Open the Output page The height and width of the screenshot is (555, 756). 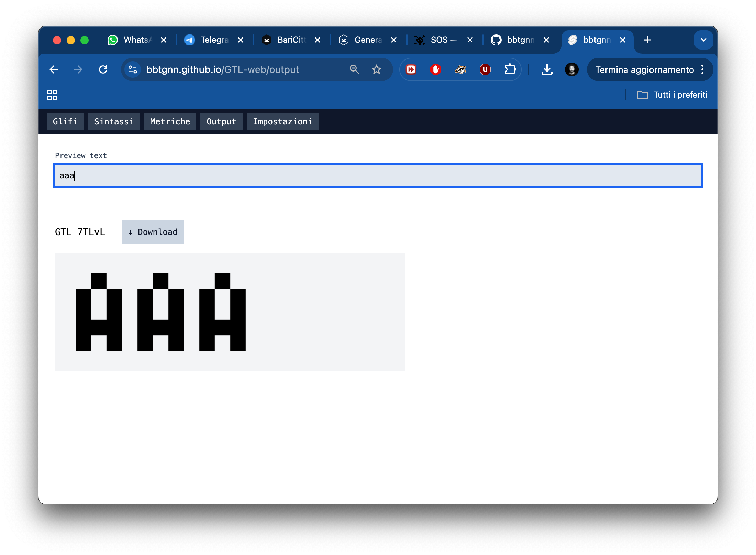221,122
